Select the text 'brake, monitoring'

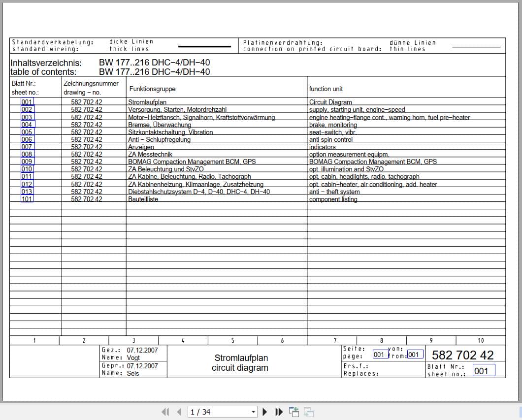click(333, 125)
